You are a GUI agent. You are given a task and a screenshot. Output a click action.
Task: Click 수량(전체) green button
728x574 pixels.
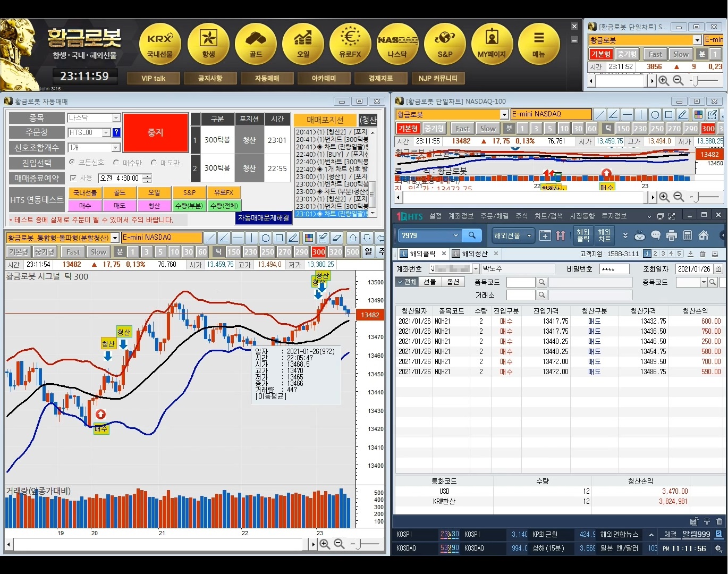click(x=224, y=205)
